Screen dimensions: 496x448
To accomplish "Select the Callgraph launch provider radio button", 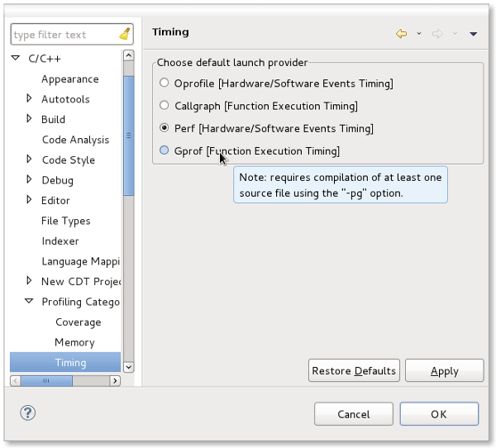I will coord(164,105).
